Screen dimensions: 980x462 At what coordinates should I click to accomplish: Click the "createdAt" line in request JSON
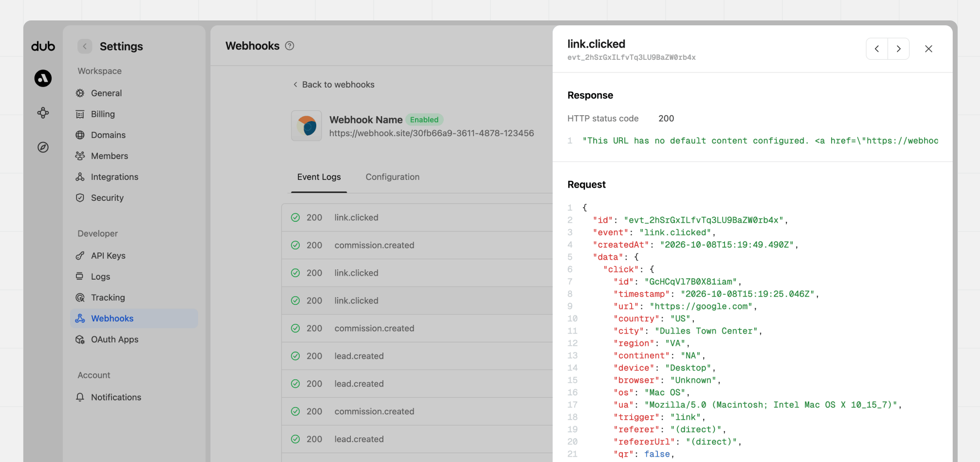[x=695, y=245]
